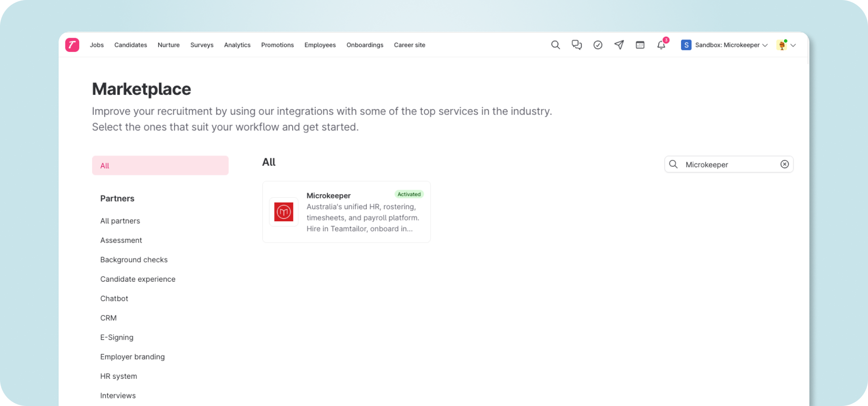
Task: Select the All category filter
Action: tap(160, 165)
